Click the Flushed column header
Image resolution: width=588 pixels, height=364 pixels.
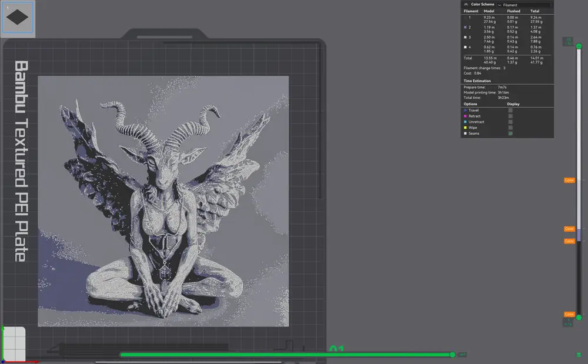[513, 11]
